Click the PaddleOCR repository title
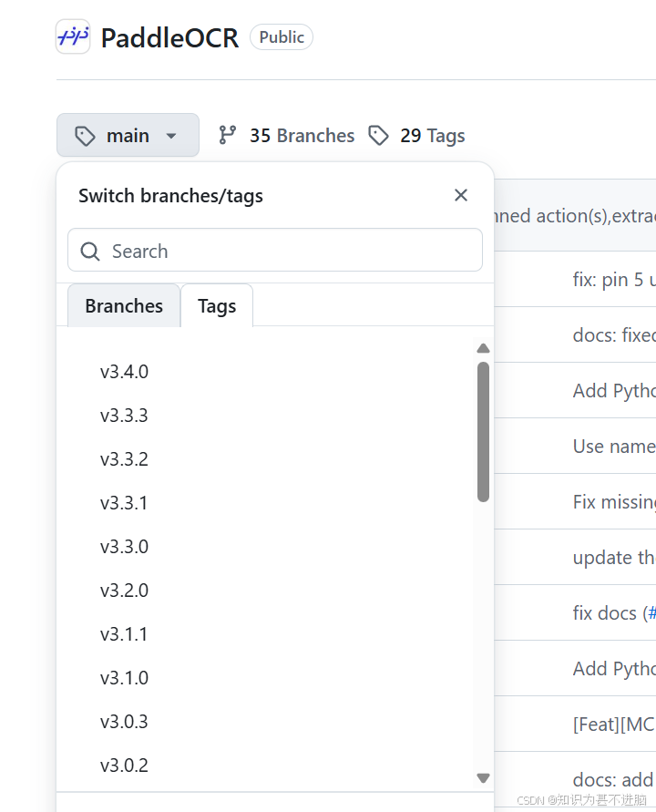The width and height of the screenshot is (656, 812). [x=169, y=37]
